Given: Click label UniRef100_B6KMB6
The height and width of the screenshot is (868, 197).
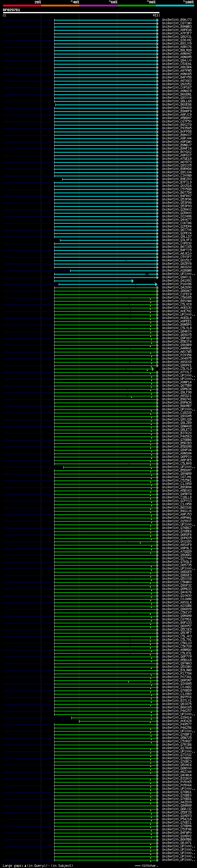Looking at the screenshot, I should click(x=177, y=840).
